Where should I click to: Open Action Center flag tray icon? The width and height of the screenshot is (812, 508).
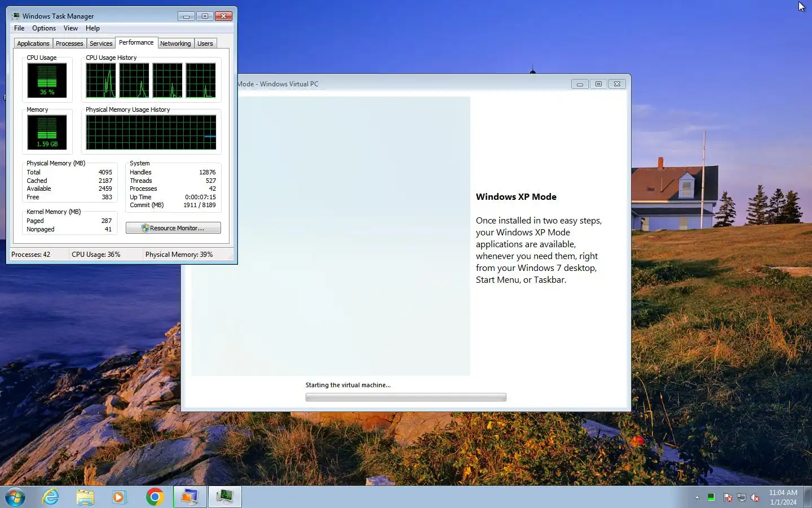coord(727,497)
